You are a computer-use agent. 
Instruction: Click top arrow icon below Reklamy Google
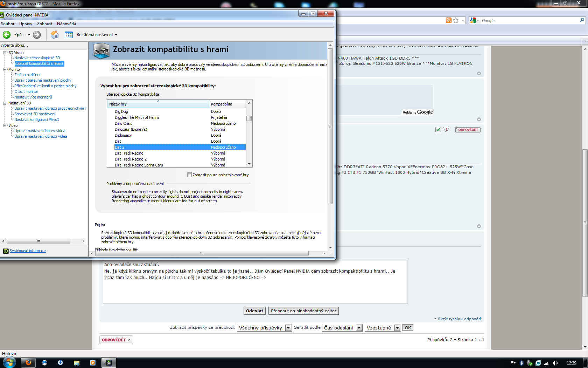479,120
